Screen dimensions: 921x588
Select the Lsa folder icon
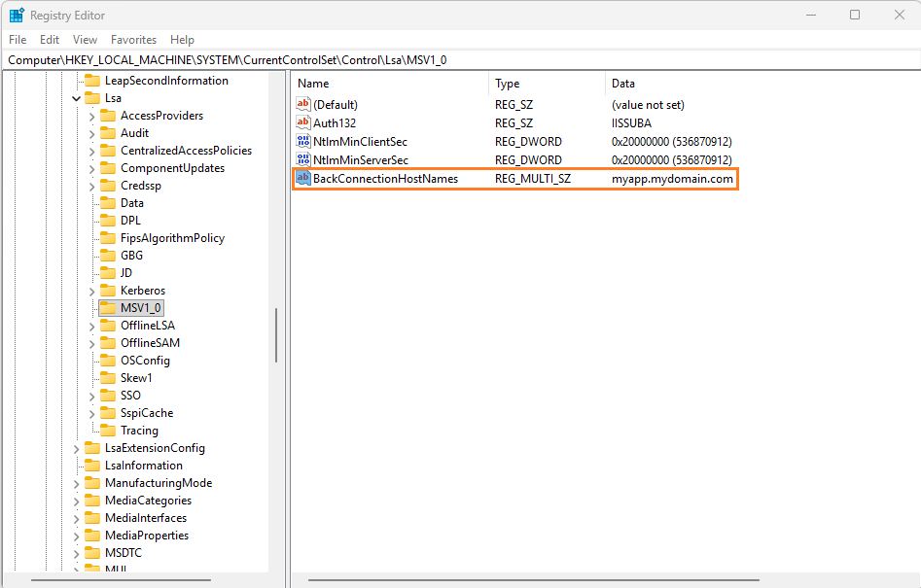92,98
